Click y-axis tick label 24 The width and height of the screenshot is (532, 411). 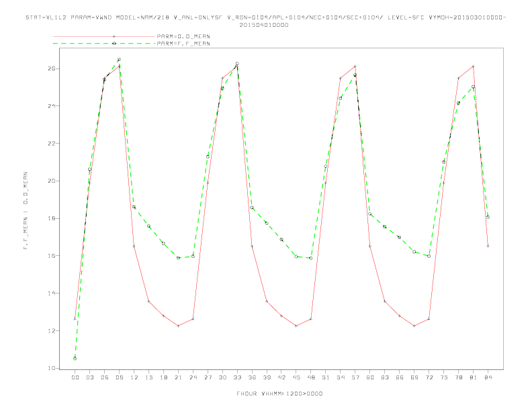(x=52, y=106)
